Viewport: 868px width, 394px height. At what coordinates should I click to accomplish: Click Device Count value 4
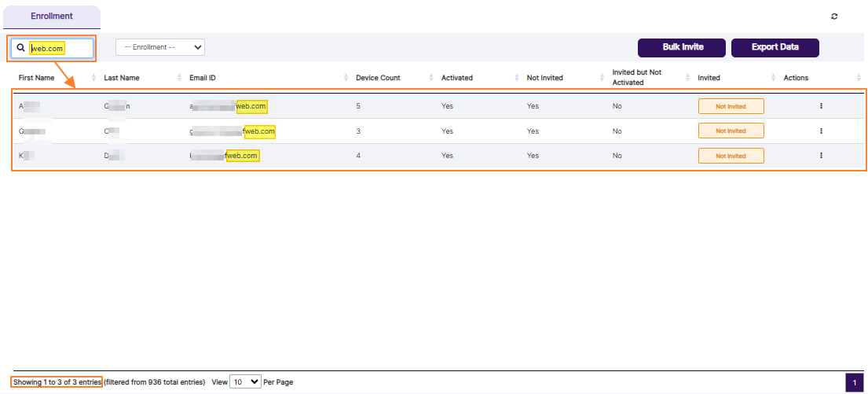[358, 156]
